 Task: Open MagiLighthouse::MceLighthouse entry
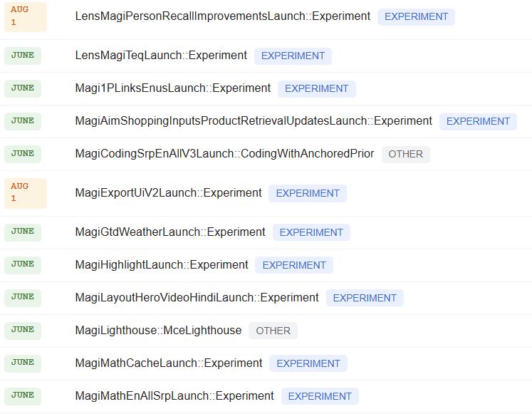[x=158, y=330]
